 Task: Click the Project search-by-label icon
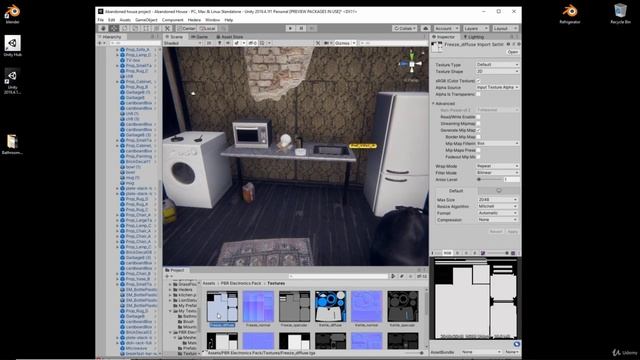click(402, 276)
